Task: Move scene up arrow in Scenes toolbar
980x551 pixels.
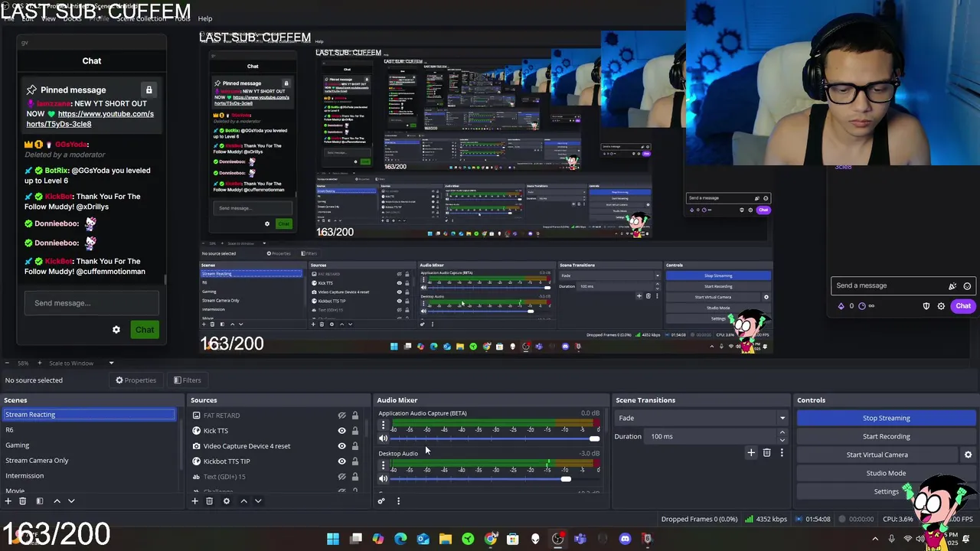Action: tap(57, 501)
